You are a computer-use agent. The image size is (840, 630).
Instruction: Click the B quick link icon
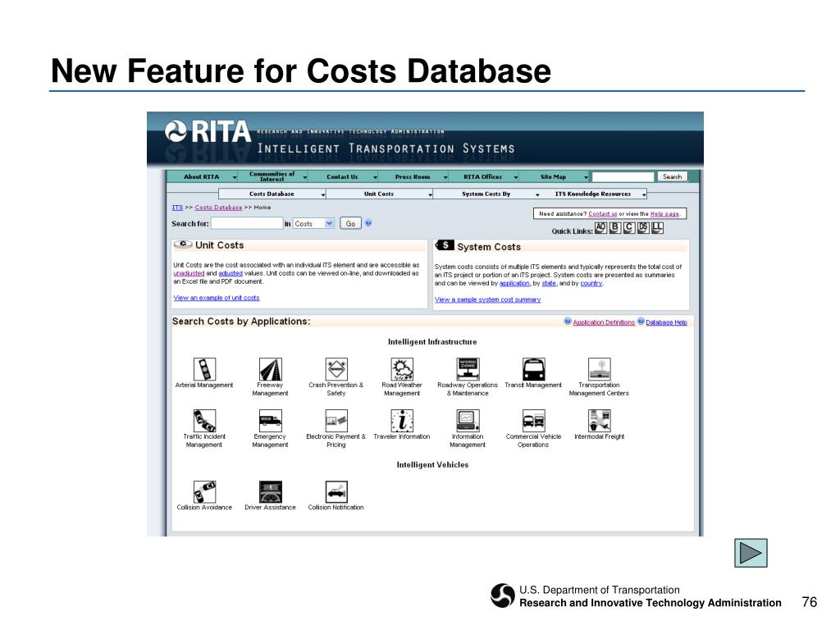pos(615,228)
